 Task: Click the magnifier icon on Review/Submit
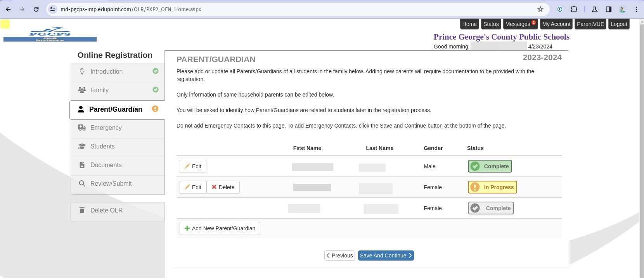[x=82, y=183]
